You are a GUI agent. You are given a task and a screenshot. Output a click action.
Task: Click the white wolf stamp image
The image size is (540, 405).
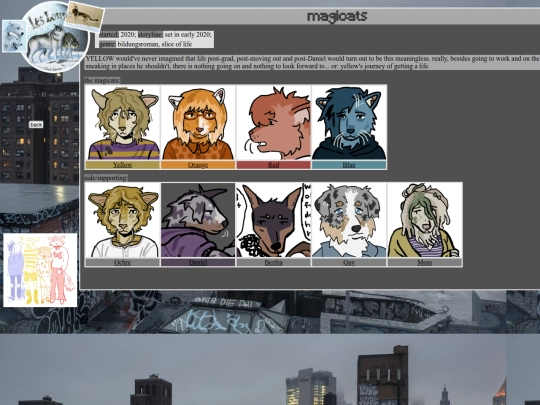tap(14, 36)
